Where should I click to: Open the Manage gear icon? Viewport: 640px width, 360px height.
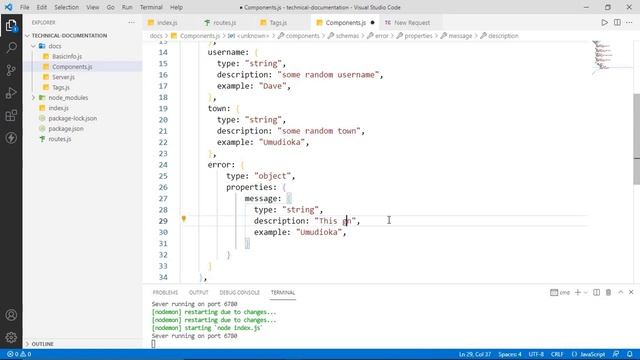point(11,337)
